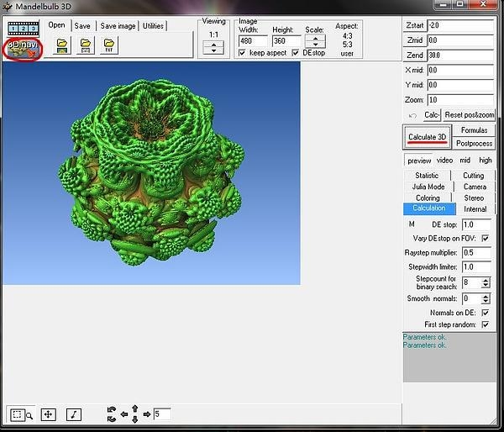Disable Vary DEstop on FOV checkbox
This screenshot has width=504, height=432.
click(x=485, y=239)
